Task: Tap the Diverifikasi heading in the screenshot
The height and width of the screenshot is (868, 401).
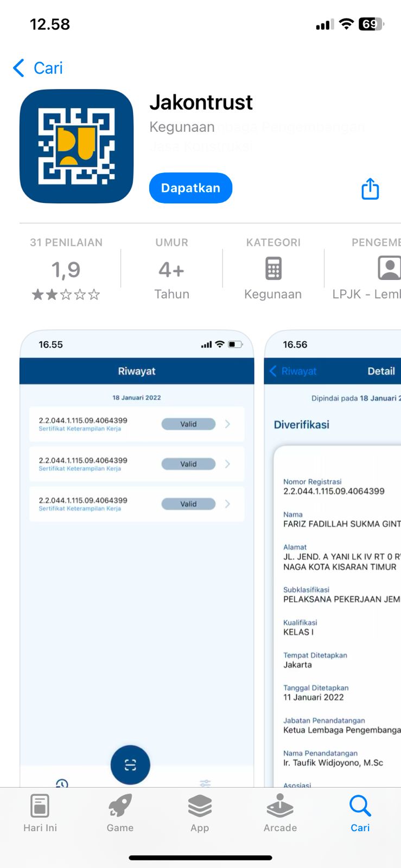Action: [x=302, y=425]
